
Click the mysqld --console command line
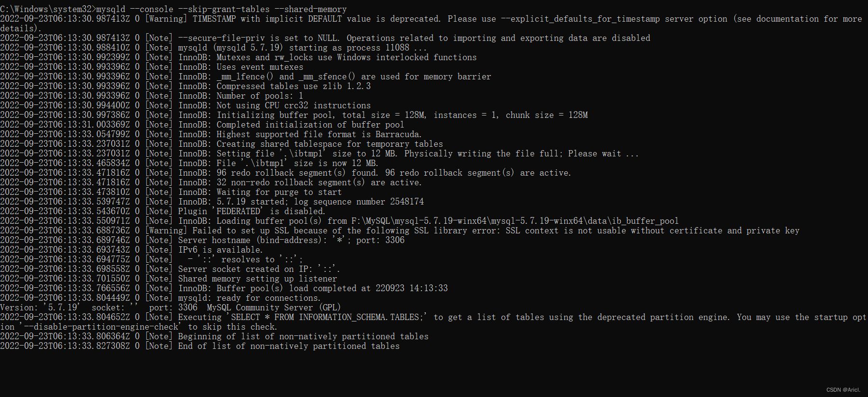click(173, 9)
